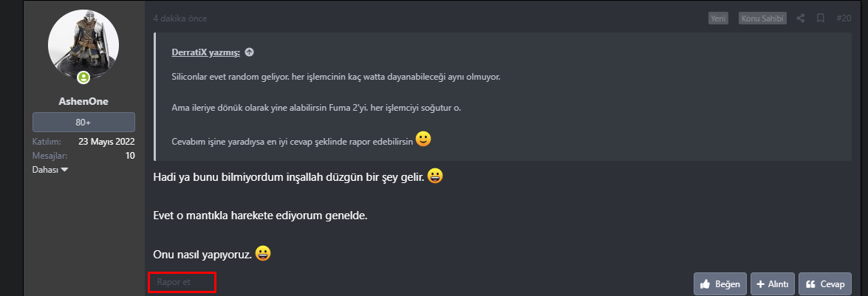Reply using the Cevap button
The width and height of the screenshot is (868, 296).
825,283
